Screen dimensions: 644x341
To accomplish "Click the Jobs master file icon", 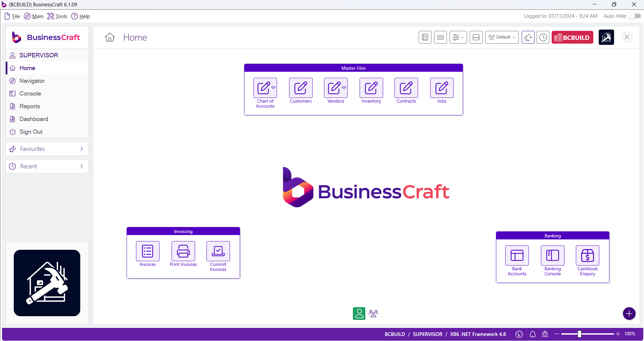I will point(441,88).
